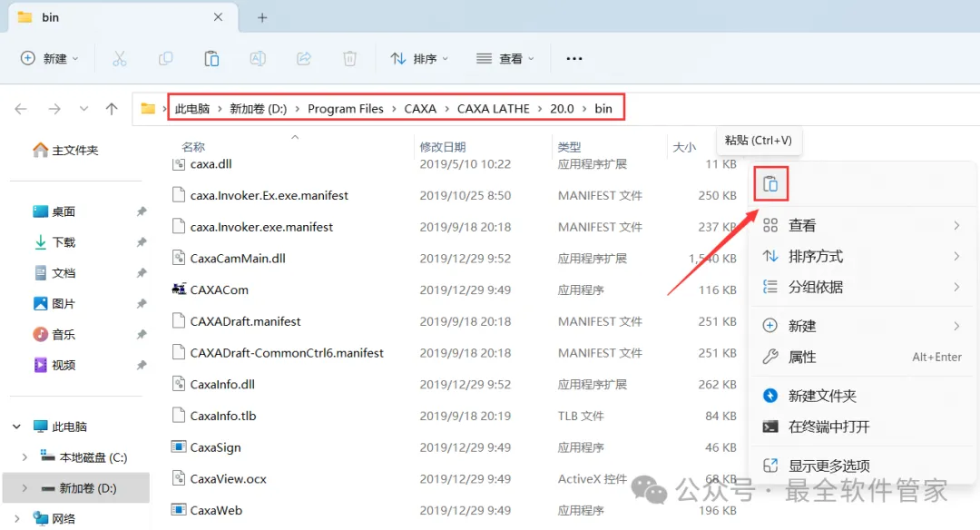This screenshot has width=980, height=530.
Task: Click the pin icon next to 图片
Action: pos(142,304)
